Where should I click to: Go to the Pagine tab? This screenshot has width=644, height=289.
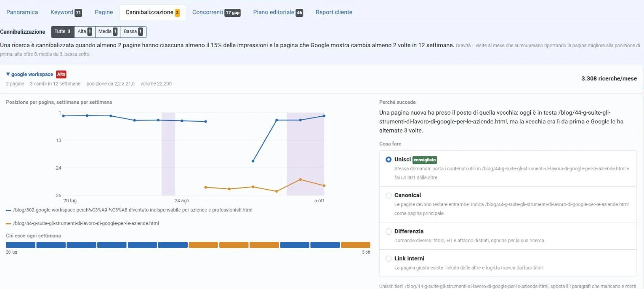104,12
